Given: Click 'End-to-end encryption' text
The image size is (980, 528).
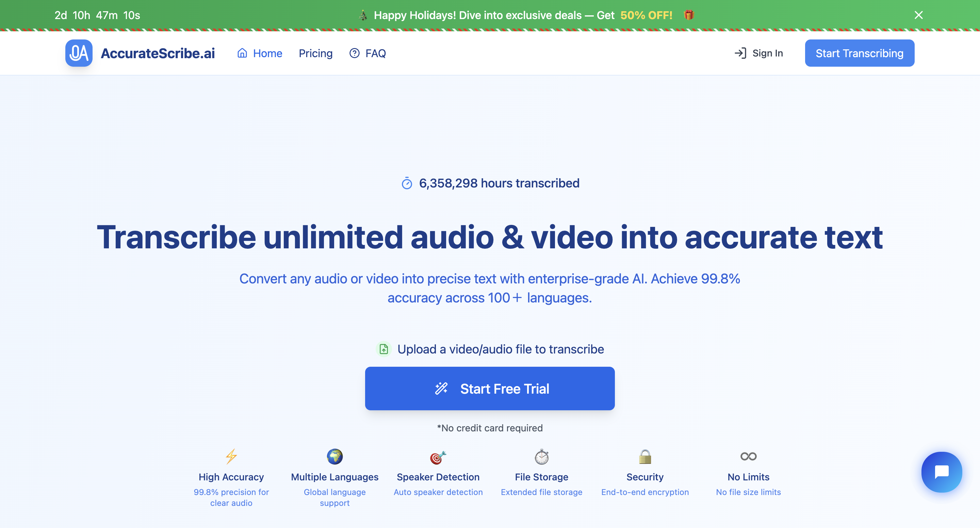Looking at the screenshot, I should 645,492.
